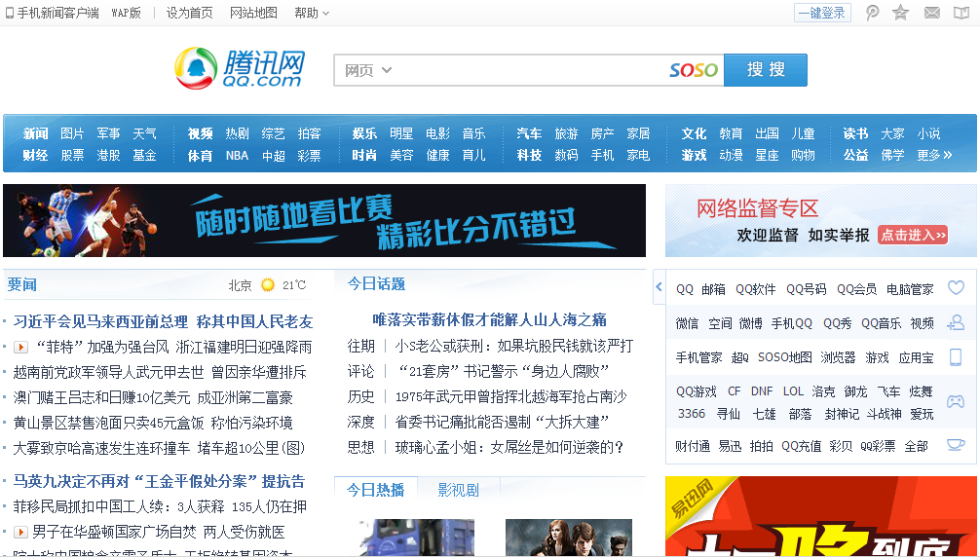The width and height of the screenshot is (980, 557).
Task: Click the Tencent QQ.com logo
Action: tap(240, 68)
